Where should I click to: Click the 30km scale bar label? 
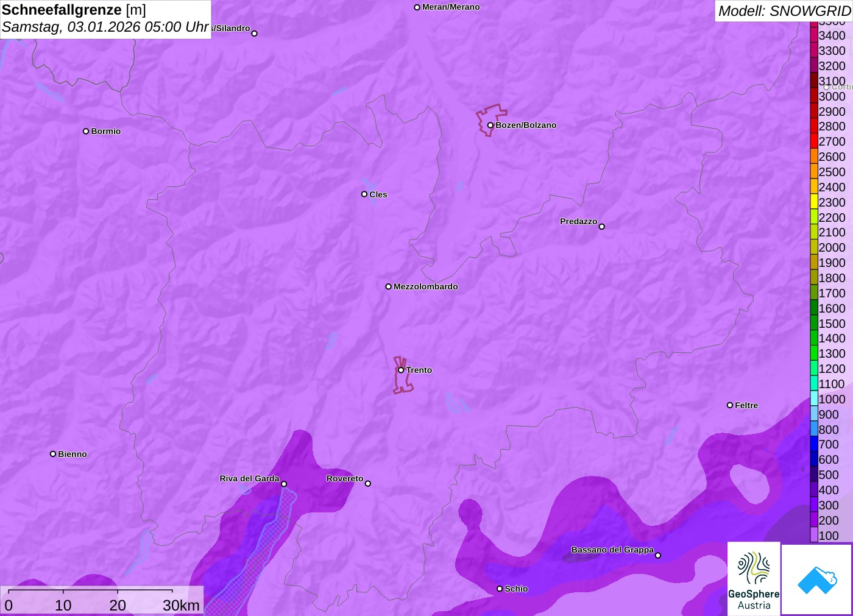click(x=181, y=605)
